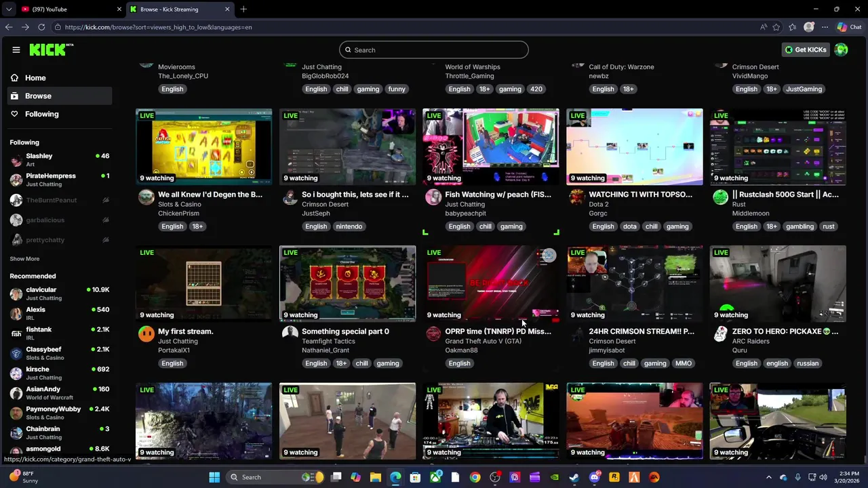The height and width of the screenshot is (488, 868).
Task: Open the user profile avatar menu
Action: 841,49
